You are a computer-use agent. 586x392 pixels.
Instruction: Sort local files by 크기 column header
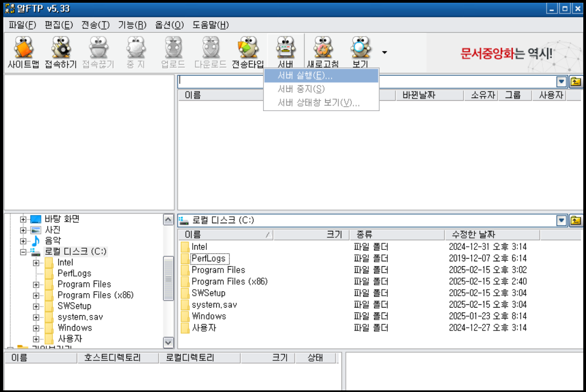[x=311, y=235]
